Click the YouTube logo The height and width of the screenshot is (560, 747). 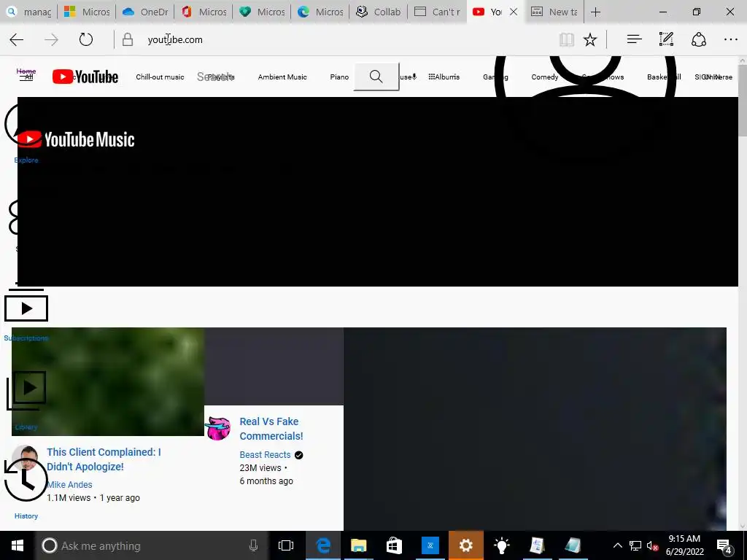(x=85, y=77)
